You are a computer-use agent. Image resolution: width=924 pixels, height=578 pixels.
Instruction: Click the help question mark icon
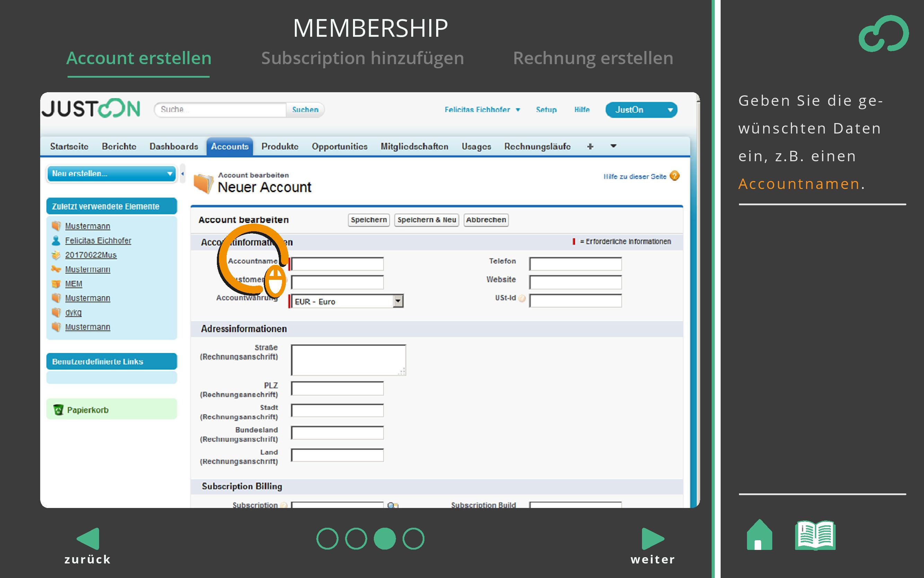click(x=675, y=176)
